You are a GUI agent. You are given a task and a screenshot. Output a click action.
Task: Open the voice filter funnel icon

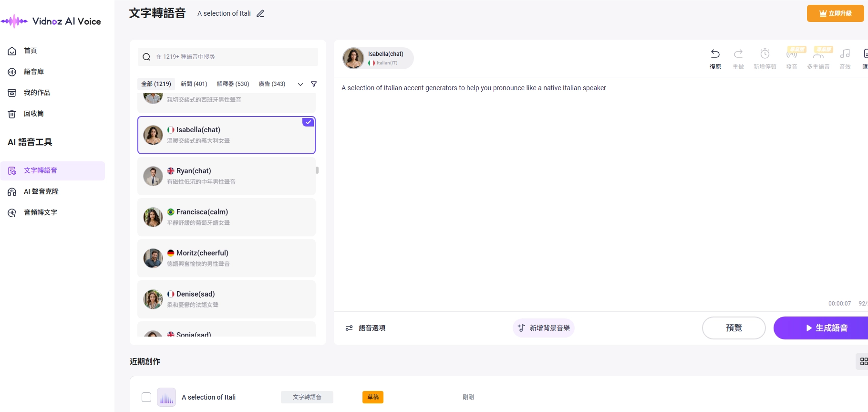point(314,84)
